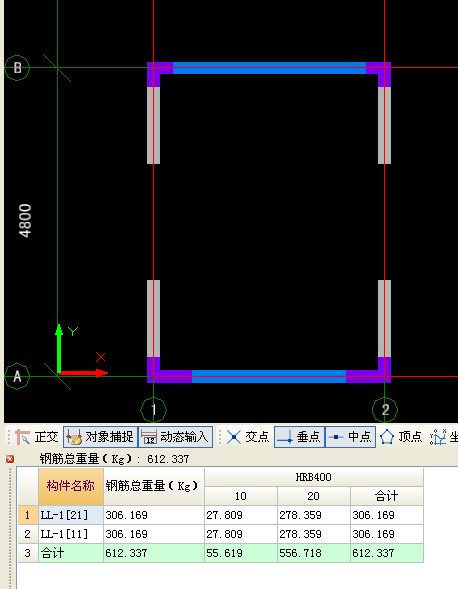Image resolution: width=458 pixels, height=589 pixels.
Task: Click axis bubble 1
Action: click(x=153, y=410)
